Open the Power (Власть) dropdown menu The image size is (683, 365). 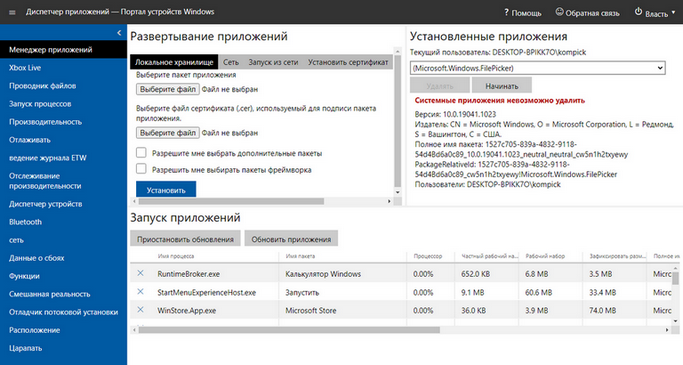[x=655, y=13]
